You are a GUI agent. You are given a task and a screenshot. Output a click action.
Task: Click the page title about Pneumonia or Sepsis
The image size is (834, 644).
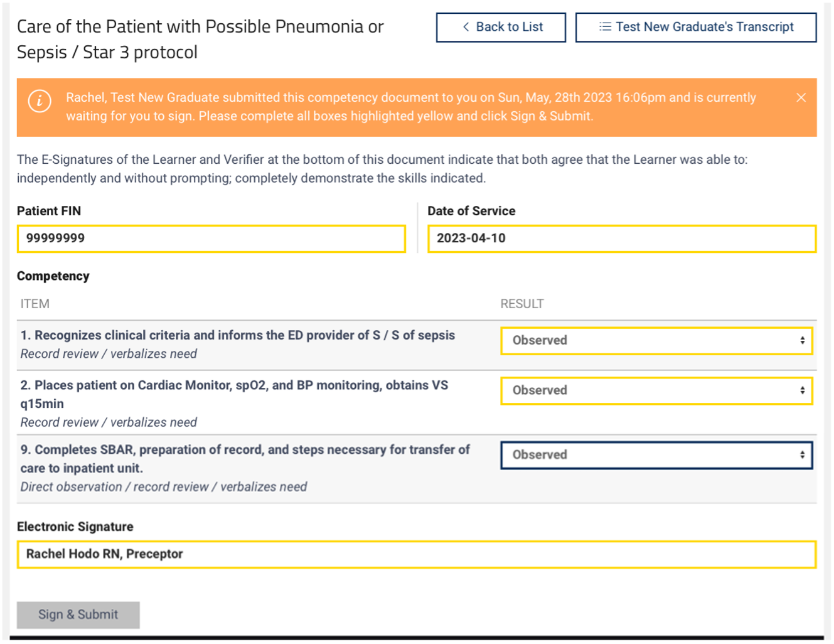click(200, 39)
